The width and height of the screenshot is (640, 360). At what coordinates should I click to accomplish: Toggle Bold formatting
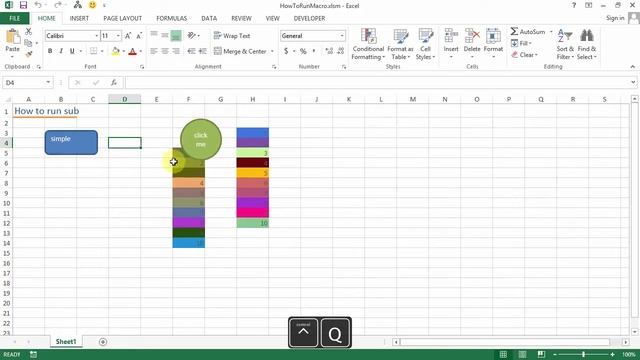(x=50, y=51)
